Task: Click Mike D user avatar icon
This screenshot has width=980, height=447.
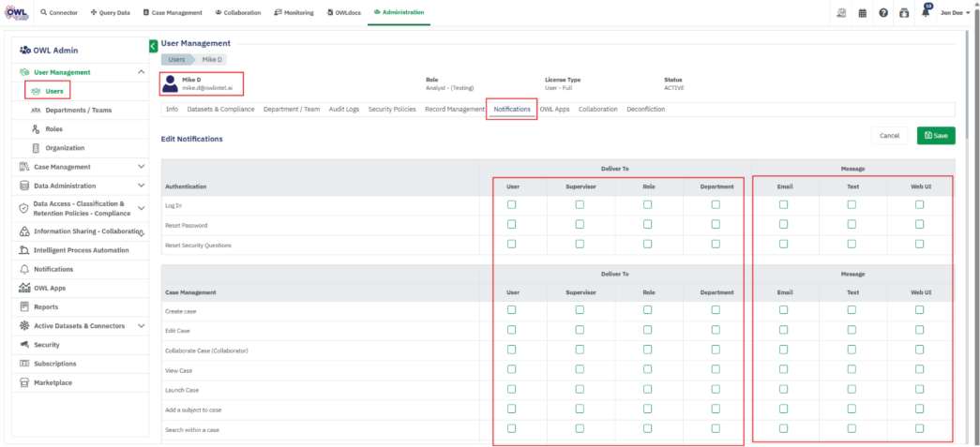Action: [170, 83]
